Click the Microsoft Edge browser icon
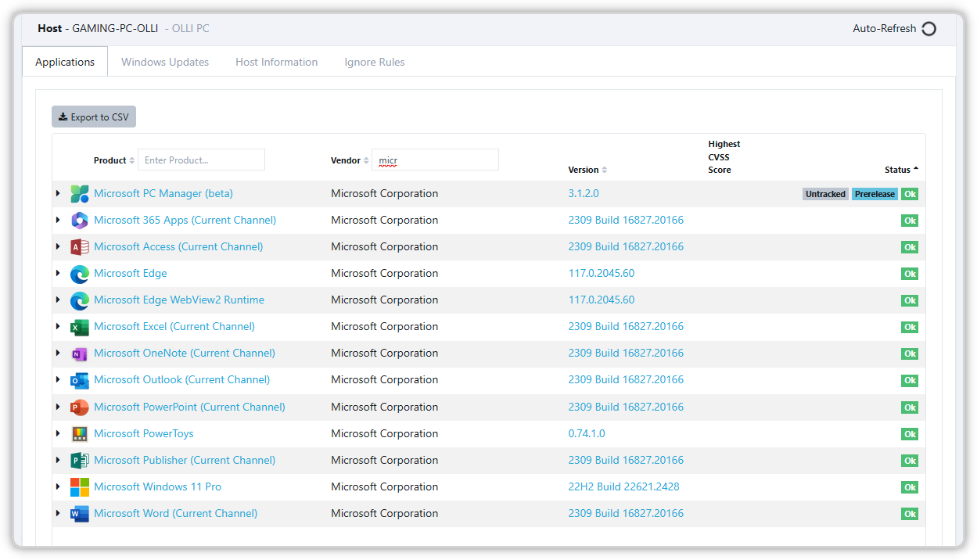This screenshot has height=560, width=977. click(80, 274)
